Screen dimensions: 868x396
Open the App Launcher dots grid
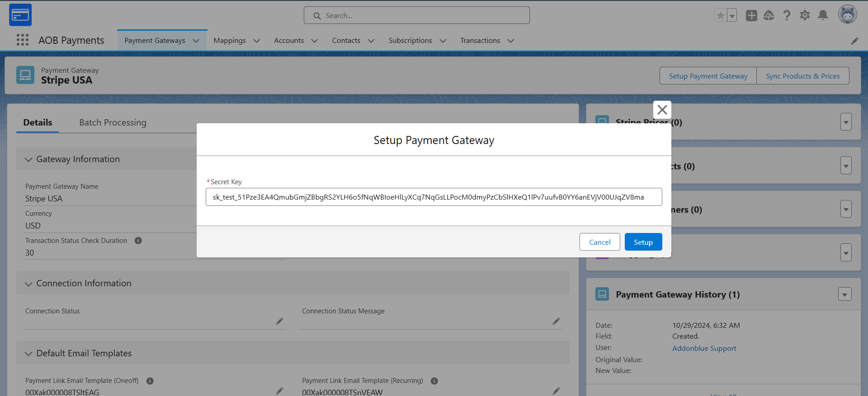23,40
